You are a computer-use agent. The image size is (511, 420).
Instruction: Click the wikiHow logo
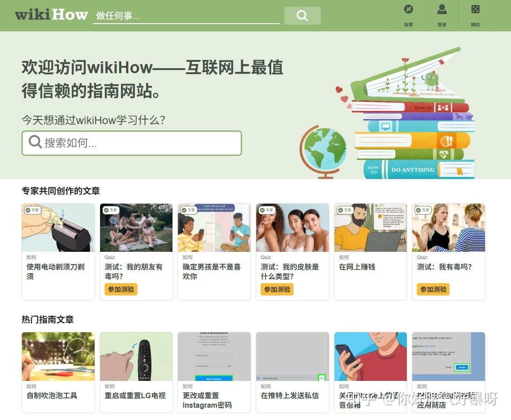pos(50,15)
